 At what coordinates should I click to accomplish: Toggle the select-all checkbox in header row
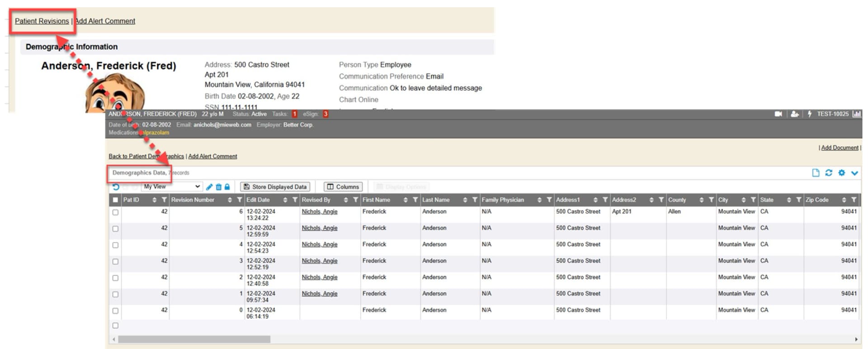(115, 200)
